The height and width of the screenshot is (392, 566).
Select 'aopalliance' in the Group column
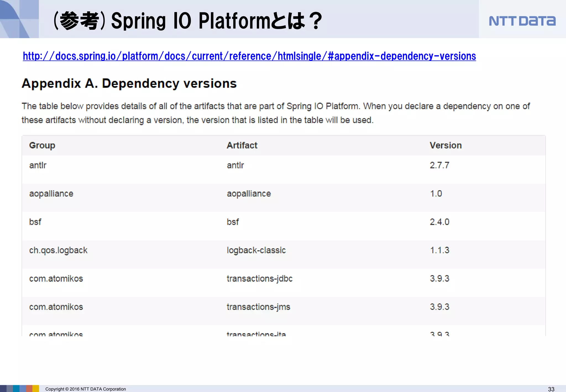(x=51, y=194)
